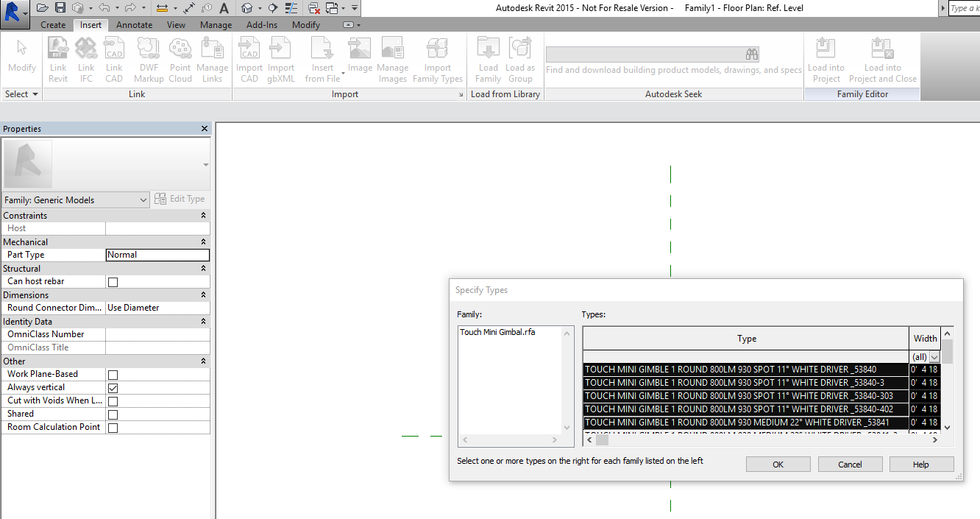
Task: Open the Add-Ins ribbon tab
Action: pos(262,25)
